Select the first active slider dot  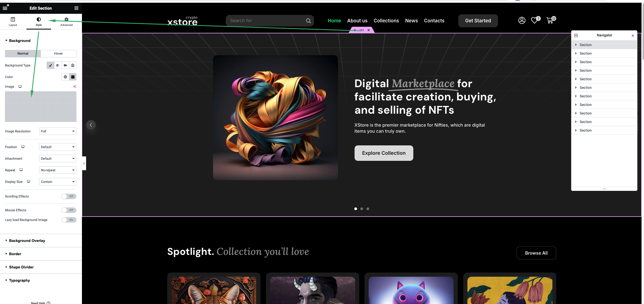pyautogui.click(x=356, y=209)
